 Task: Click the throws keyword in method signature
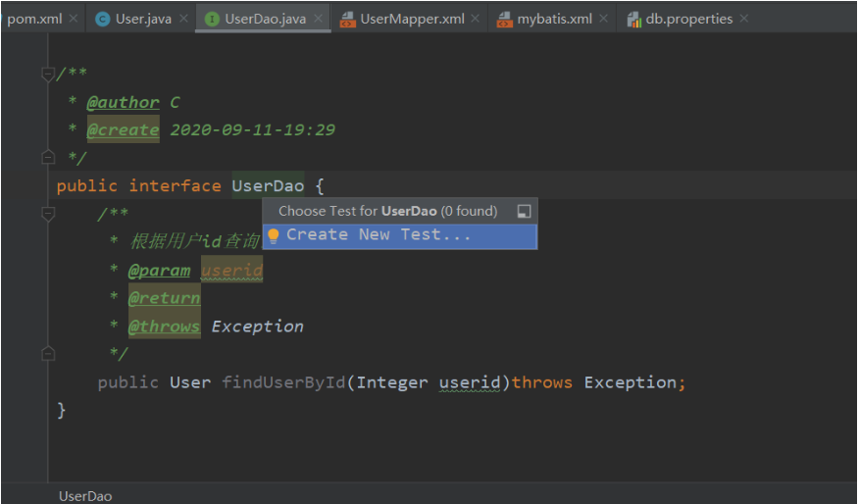tap(542, 382)
